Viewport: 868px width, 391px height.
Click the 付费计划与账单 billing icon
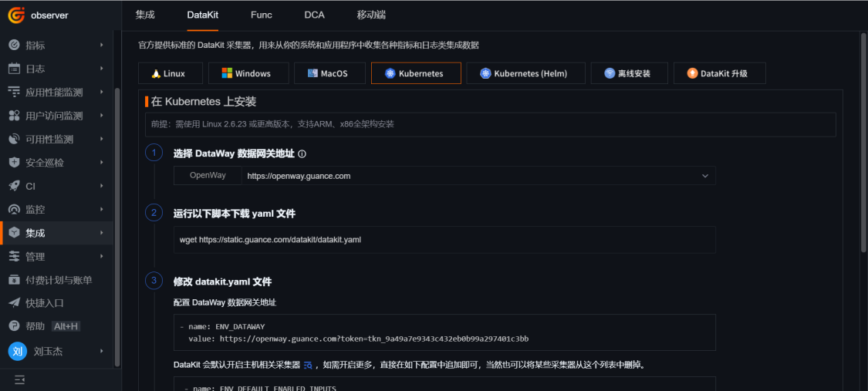click(x=15, y=280)
